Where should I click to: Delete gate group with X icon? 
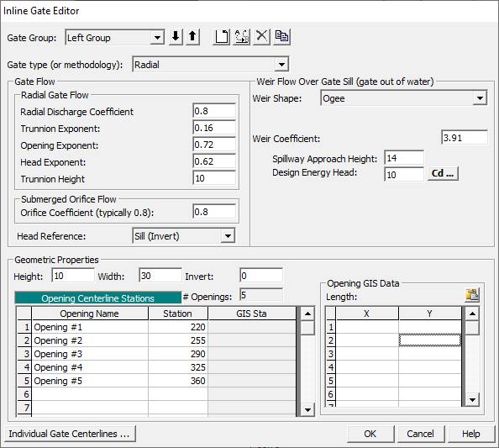pyautogui.click(x=261, y=37)
